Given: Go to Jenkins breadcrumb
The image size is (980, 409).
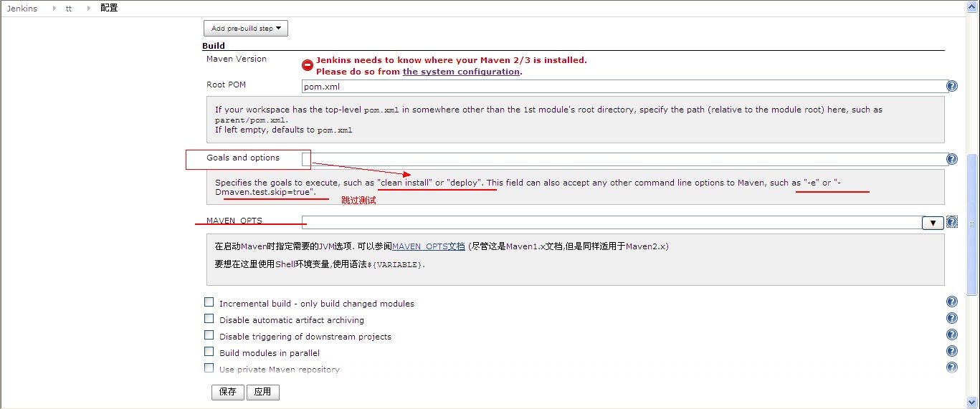Looking at the screenshot, I should (x=22, y=8).
